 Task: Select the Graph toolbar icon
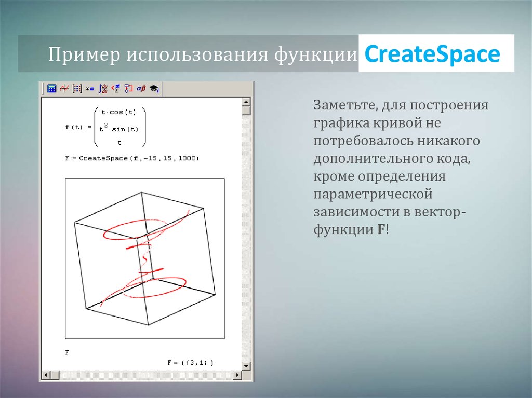(x=64, y=88)
